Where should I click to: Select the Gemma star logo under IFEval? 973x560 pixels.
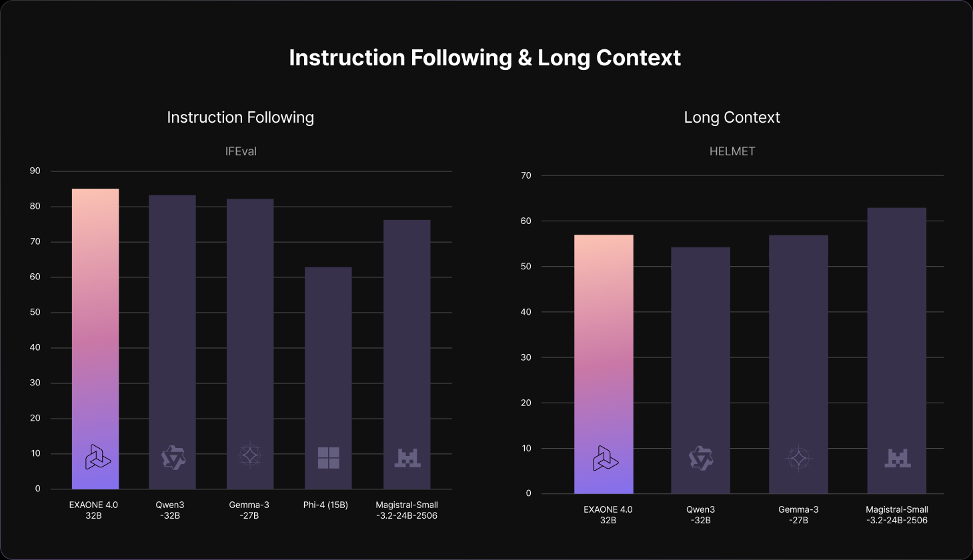[250, 456]
